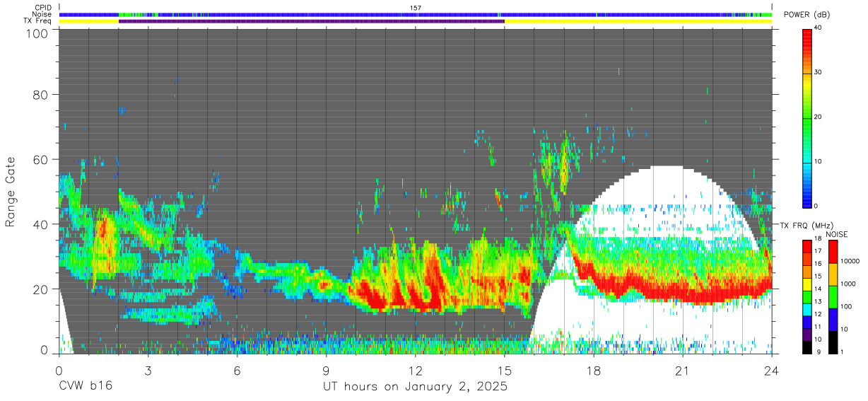Click the CPID label at top left
This screenshot has height=401, width=868.
(43, 7)
